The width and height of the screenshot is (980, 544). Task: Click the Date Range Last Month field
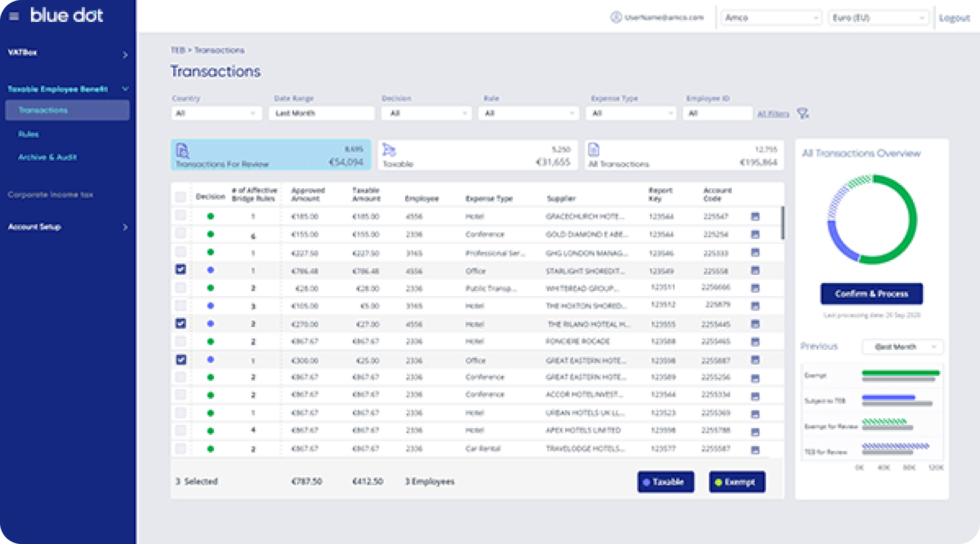(322, 113)
